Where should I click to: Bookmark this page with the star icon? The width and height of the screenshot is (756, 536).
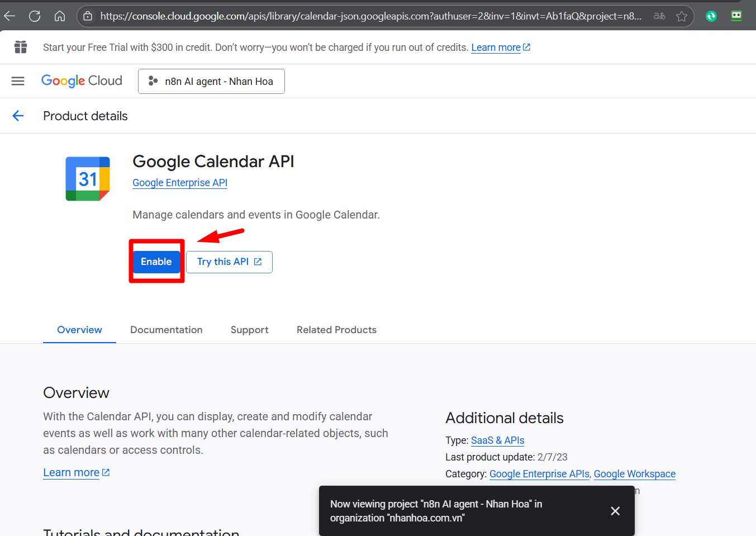(x=682, y=16)
